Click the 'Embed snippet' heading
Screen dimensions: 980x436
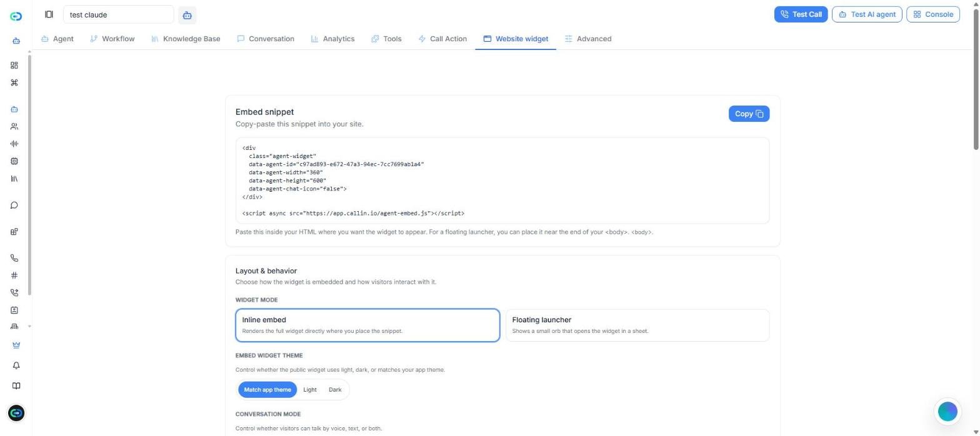tap(264, 112)
